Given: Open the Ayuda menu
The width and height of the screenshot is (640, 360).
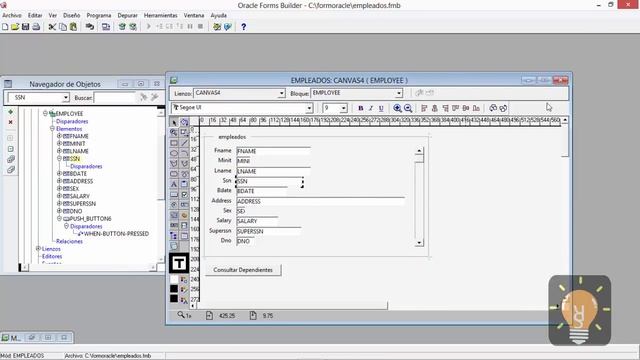Looking at the screenshot, I should coord(218,16).
